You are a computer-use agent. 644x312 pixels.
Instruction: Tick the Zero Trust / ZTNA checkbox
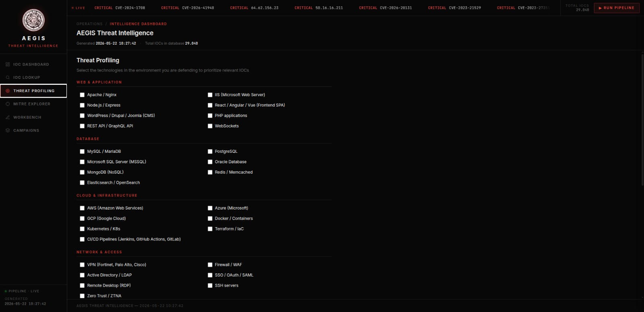(82, 296)
